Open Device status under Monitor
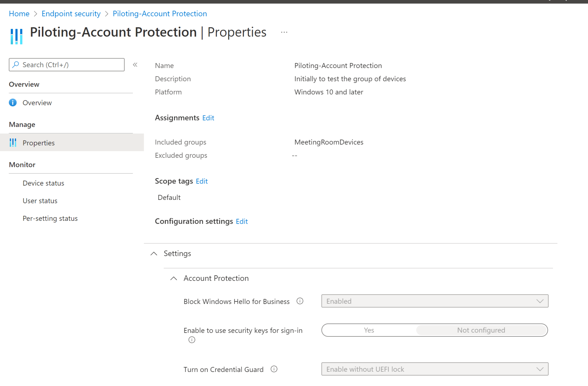This screenshot has width=588, height=386. (43, 183)
